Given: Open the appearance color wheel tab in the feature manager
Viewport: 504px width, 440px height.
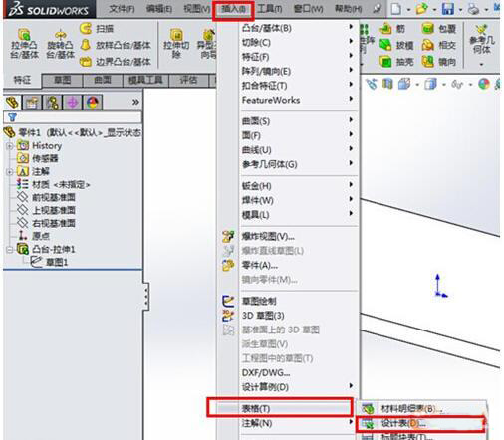Looking at the screenshot, I should click(x=93, y=103).
